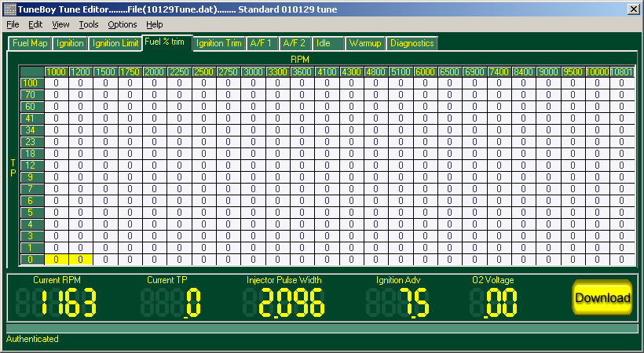Select the TP 34 row header
The image size is (644, 353).
[x=32, y=130]
